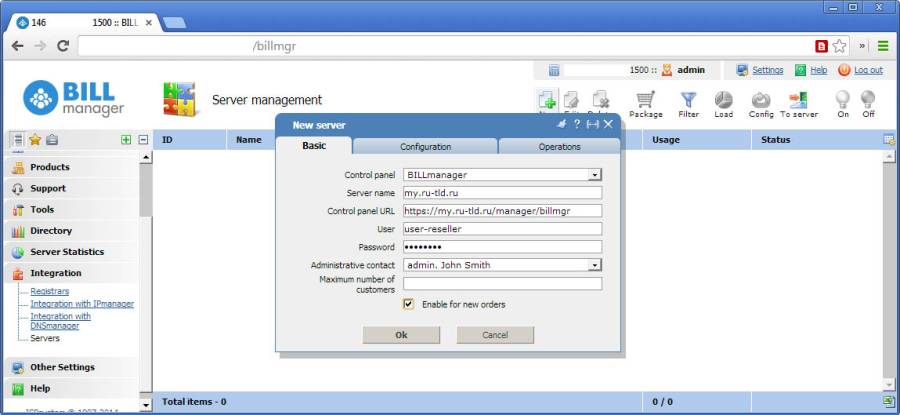Open Integration with DNSmanager link

60,321
